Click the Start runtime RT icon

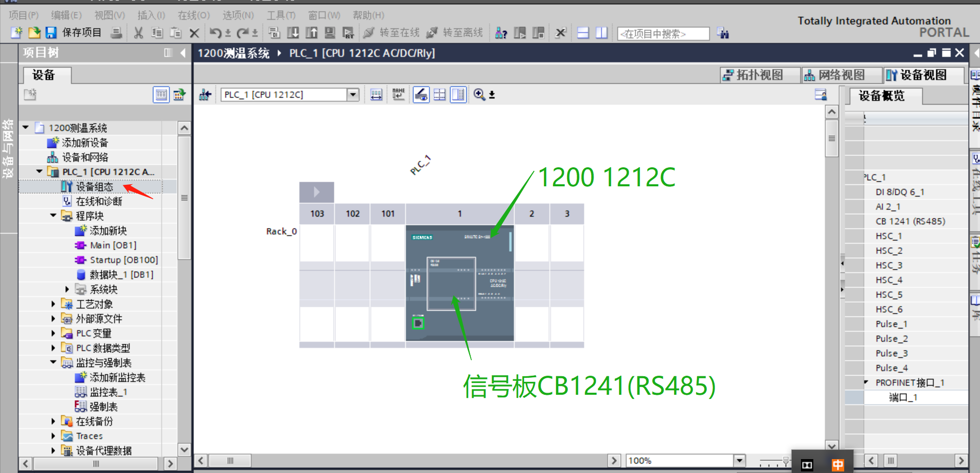[348, 33]
